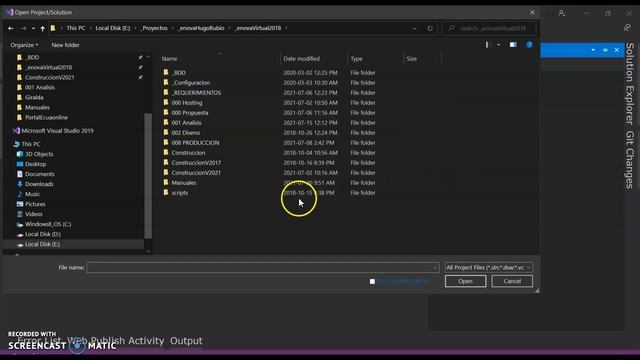Click the Cancel button
The height and width of the screenshot is (360, 640).
click(x=512, y=281)
